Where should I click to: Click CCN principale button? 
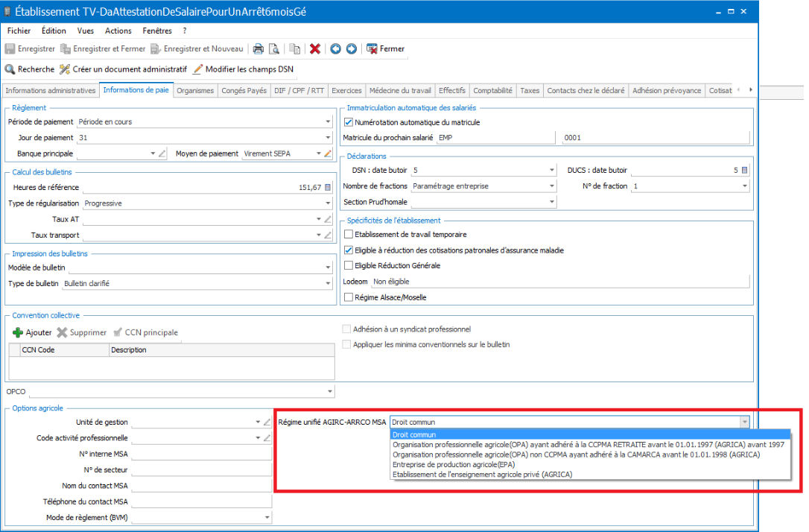145,332
